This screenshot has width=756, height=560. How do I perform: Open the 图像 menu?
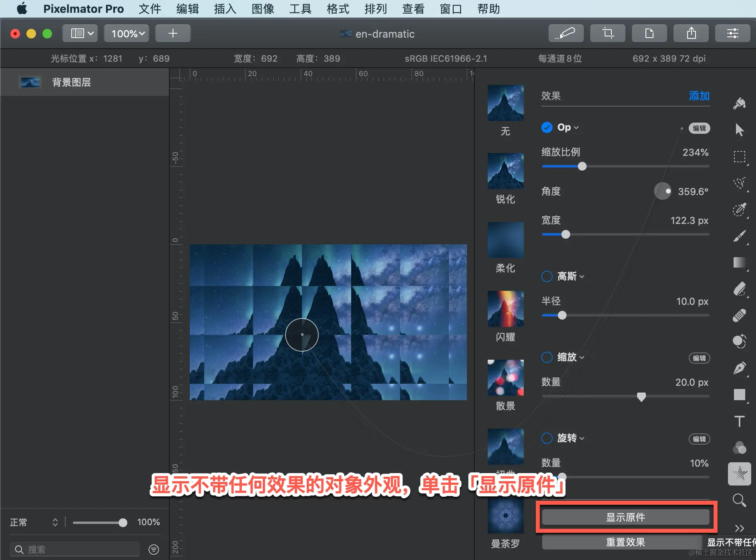(263, 9)
